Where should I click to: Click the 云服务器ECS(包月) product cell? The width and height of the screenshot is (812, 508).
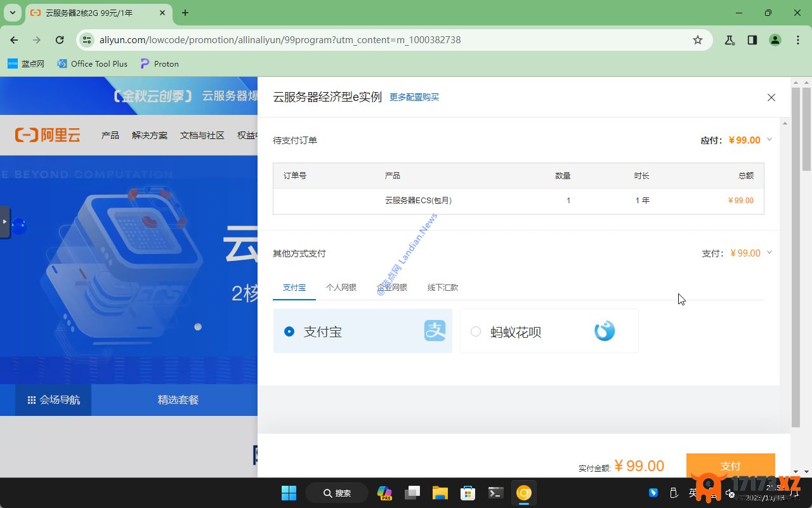coord(418,201)
